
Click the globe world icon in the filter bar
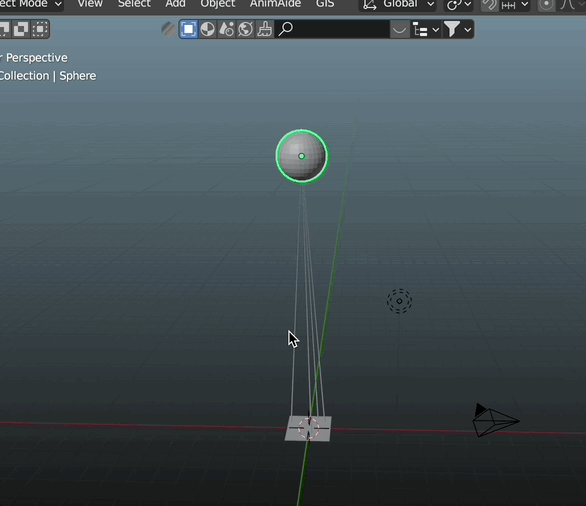click(x=246, y=29)
